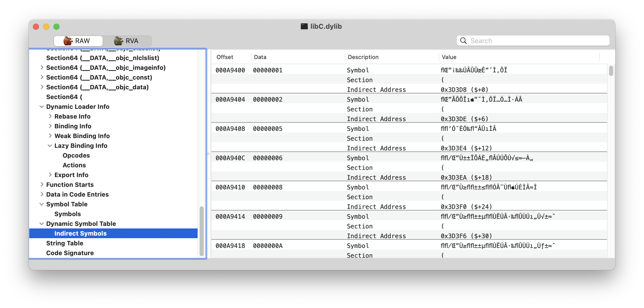Select String Table in the sidebar
This screenshot has height=308, width=644.
click(x=65, y=243)
